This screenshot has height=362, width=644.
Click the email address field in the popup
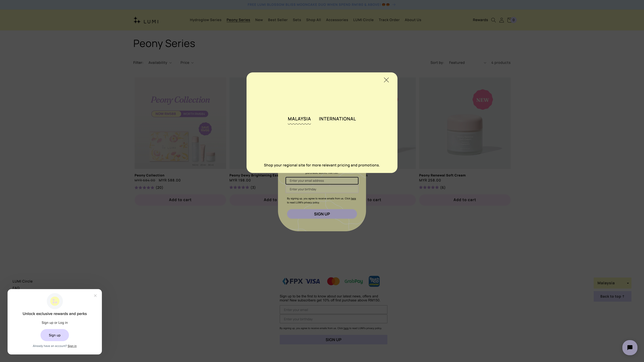(x=322, y=181)
